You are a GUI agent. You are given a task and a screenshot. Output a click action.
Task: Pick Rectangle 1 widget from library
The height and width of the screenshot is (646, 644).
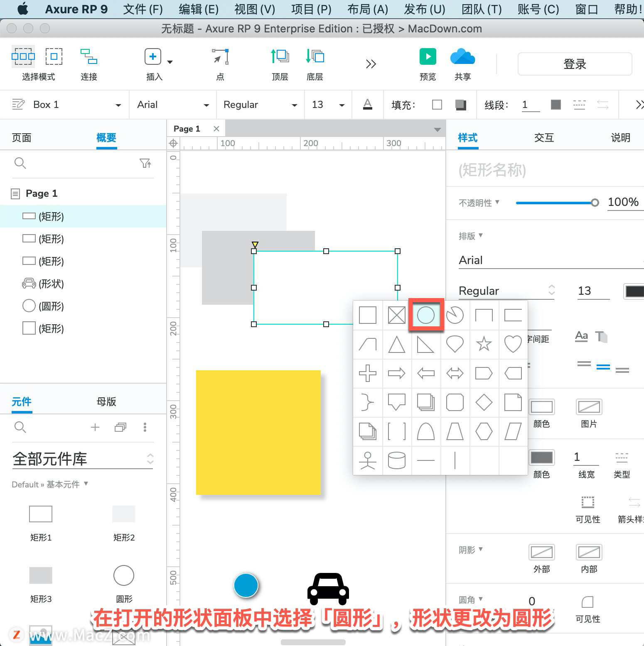41,514
